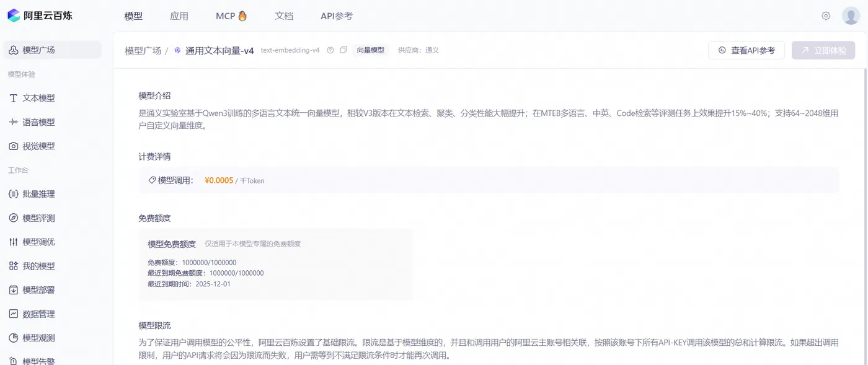Viewport: 868px width, 365px height.
Task: Click the arrow icon in 立即体验 button
Action: tap(805, 50)
